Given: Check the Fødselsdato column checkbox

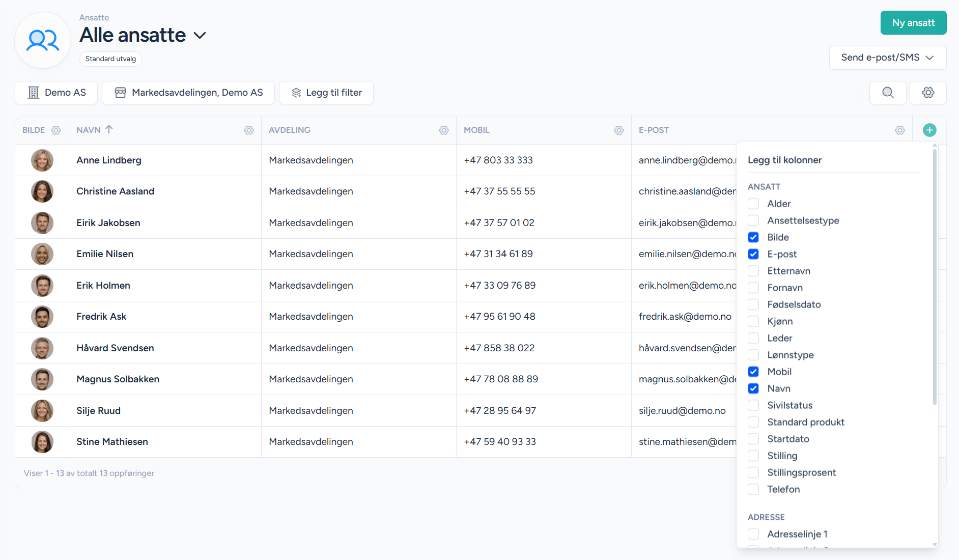Looking at the screenshot, I should point(753,304).
